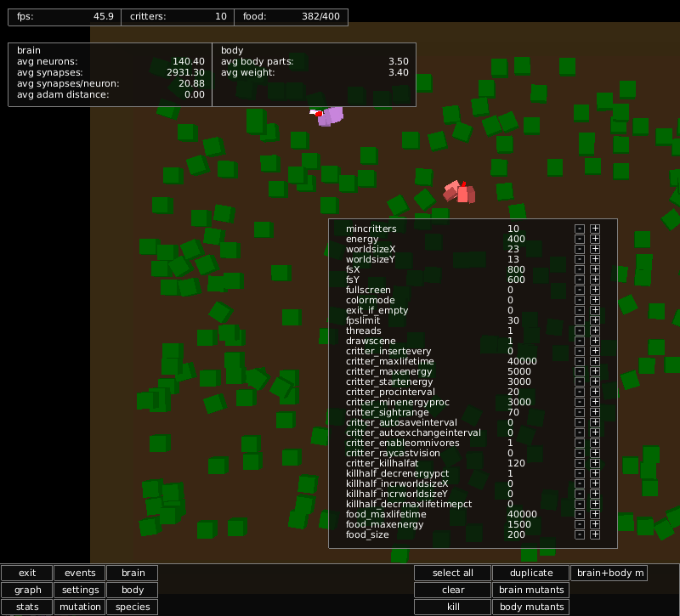Screen dimensions: 680x616
Task: Kill the selected critters
Action: (x=453, y=607)
